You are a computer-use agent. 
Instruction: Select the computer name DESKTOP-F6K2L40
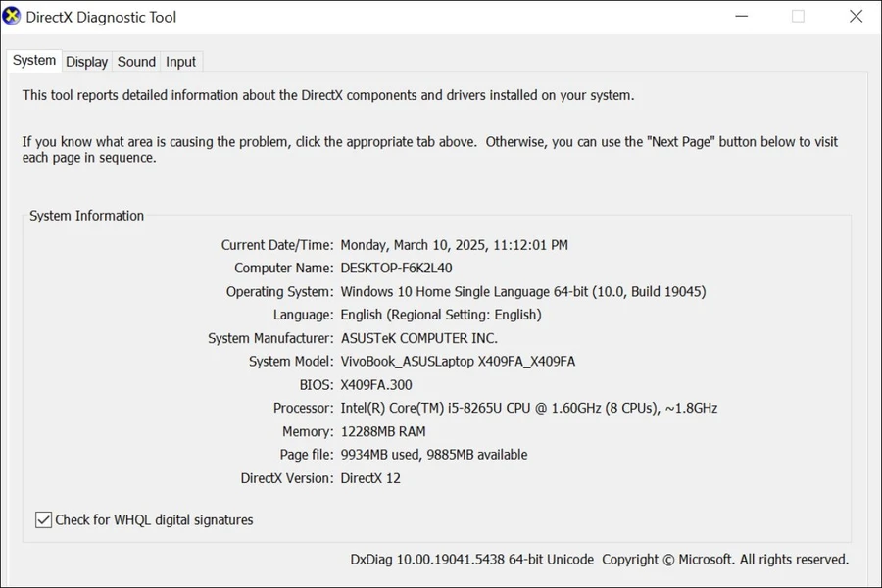(x=396, y=268)
